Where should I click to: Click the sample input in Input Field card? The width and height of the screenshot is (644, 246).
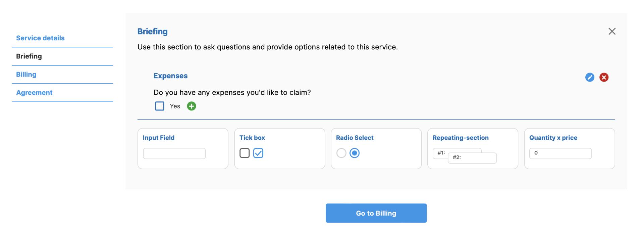click(x=174, y=153)
